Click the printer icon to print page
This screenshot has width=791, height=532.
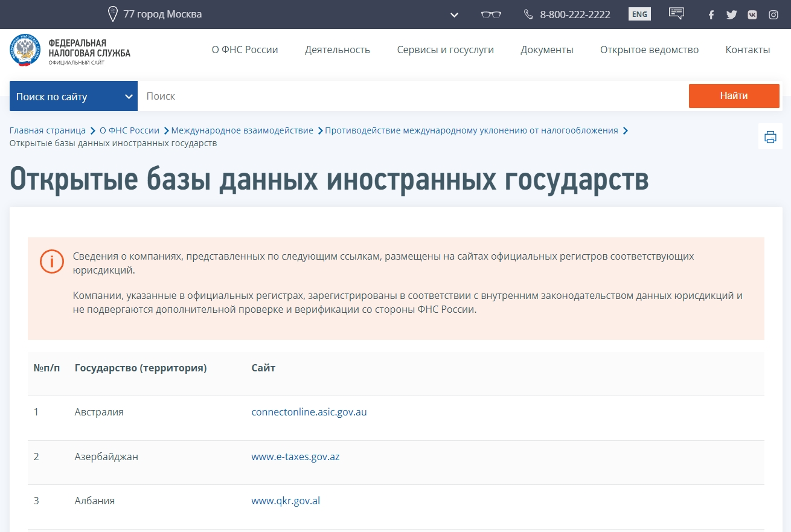770,136
